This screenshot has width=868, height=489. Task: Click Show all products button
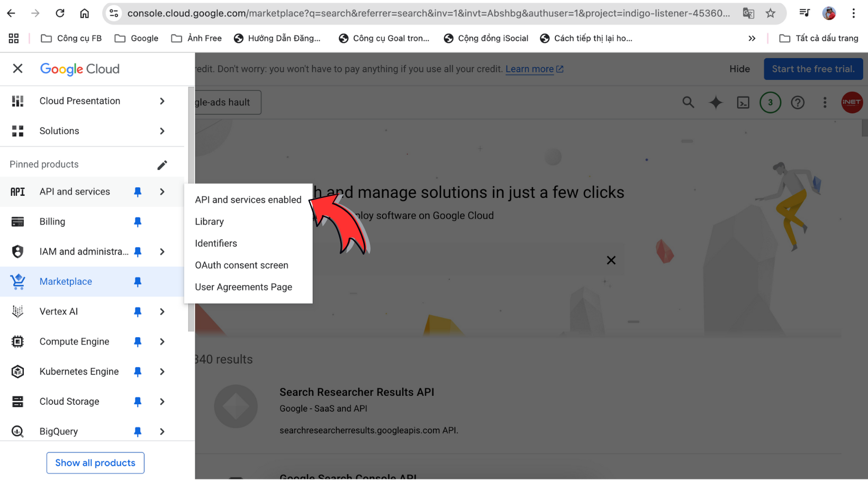(x=95, y=463)
